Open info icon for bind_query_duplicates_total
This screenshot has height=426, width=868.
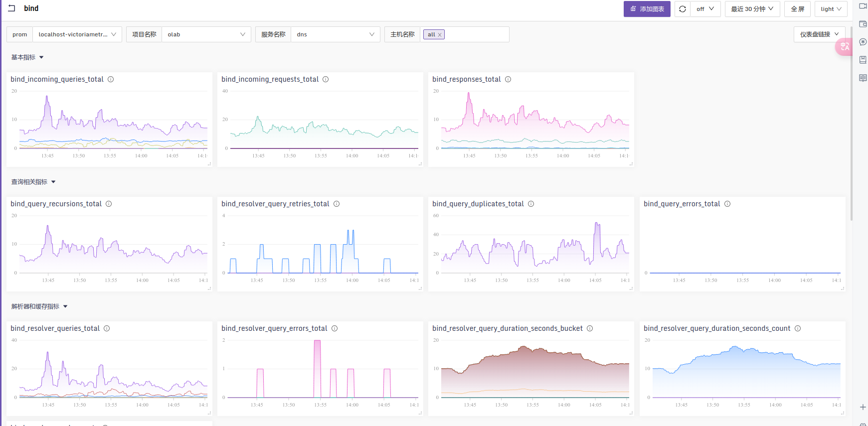click(x=531, y=204)
